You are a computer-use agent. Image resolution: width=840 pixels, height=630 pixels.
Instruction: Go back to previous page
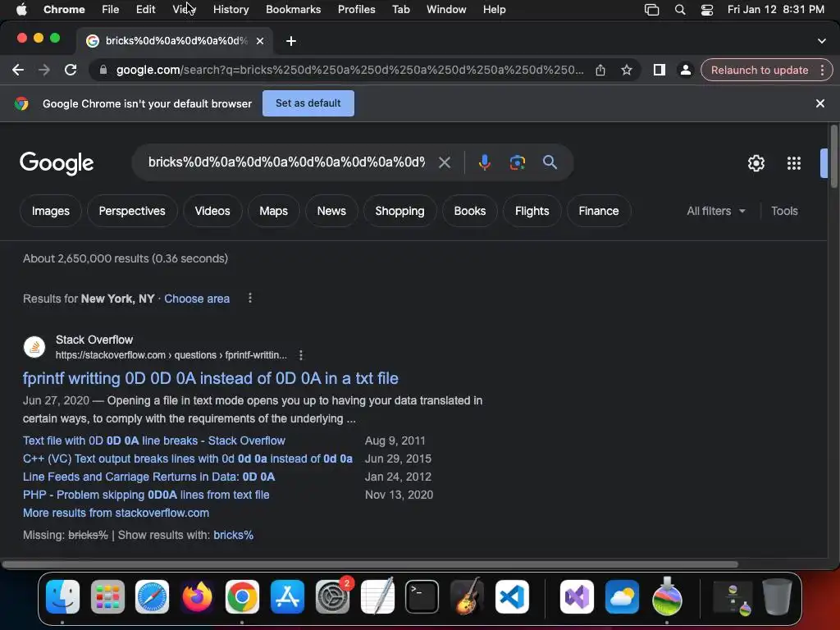[x=18, y=70]
